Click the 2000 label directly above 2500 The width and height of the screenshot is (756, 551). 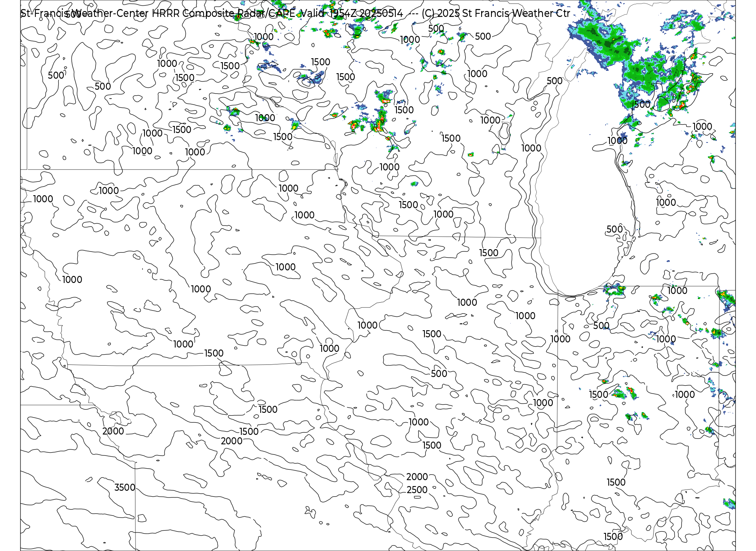click(x=417, y=477)
